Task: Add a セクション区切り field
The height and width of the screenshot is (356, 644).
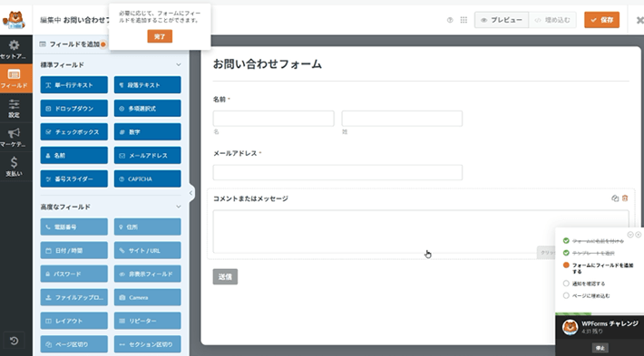Action: 148,344
